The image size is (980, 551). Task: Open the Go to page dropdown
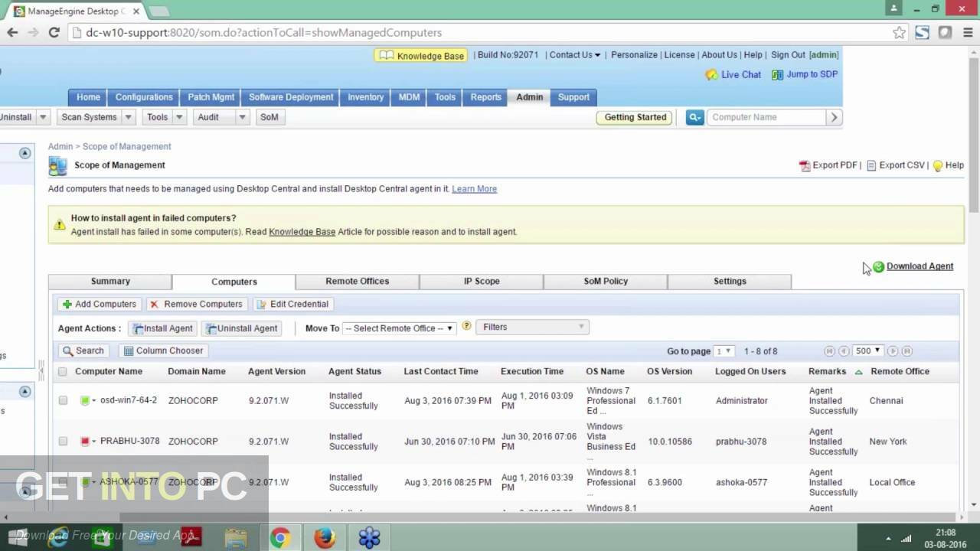click(724, 351)
